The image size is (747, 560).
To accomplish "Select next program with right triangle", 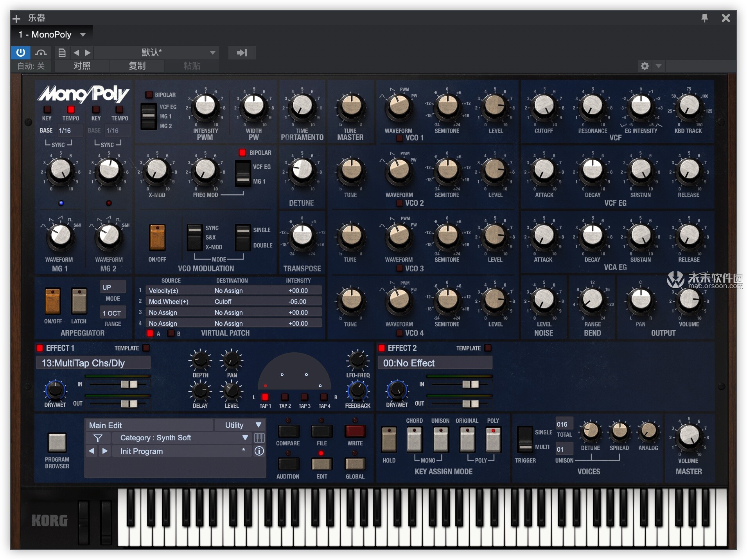I will click(104, 451).
